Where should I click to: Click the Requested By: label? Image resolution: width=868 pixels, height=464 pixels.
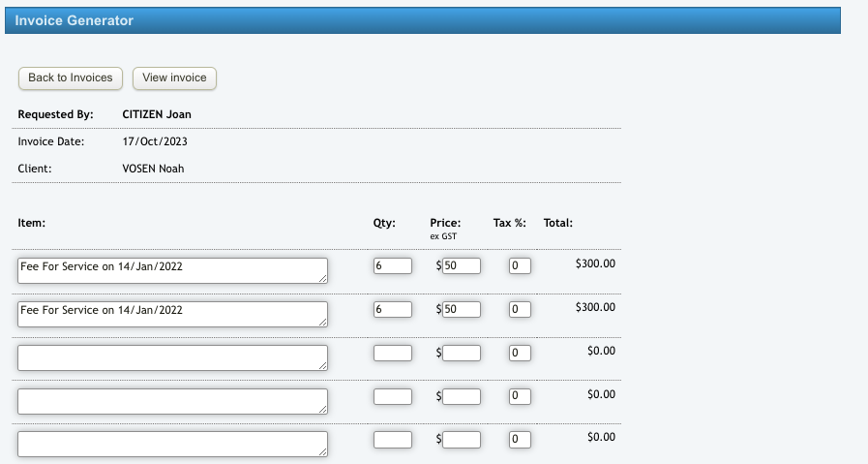pos(55,114)
